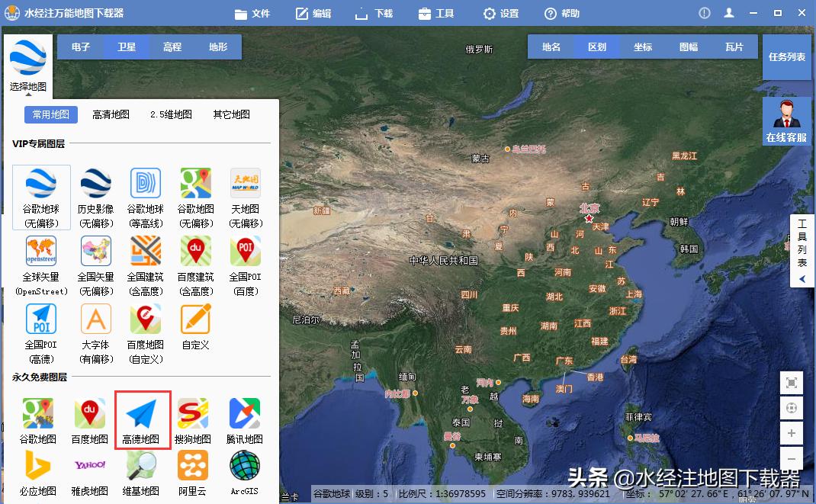Toggle the 坐标 coordinates overlay
816x504 pixels.
pos(643,47)
